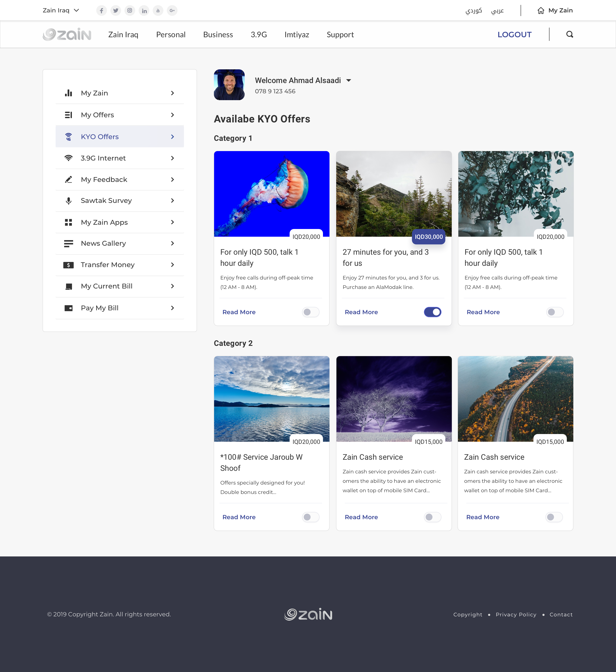Click the search magnifier icon
Viewport: 616px width, 672px height.
click(x=570, y=34)
